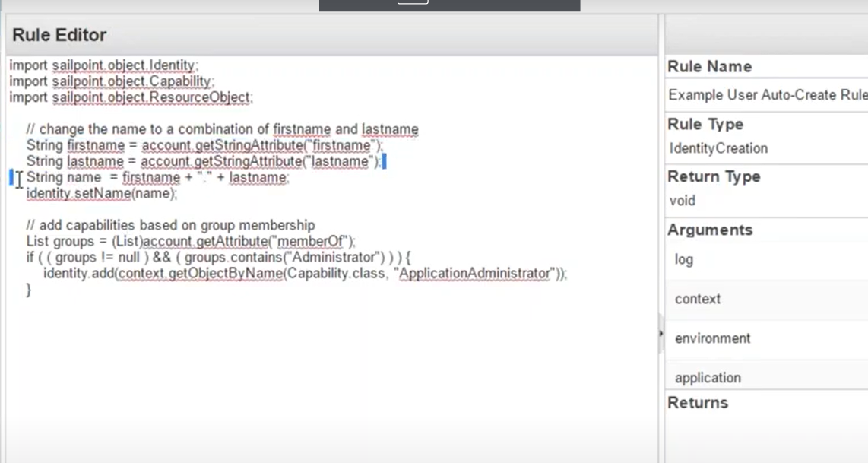This screenshot has height=463, width=868.
Task: Select the 'context' argument row
Action: (x=767, y=299)
